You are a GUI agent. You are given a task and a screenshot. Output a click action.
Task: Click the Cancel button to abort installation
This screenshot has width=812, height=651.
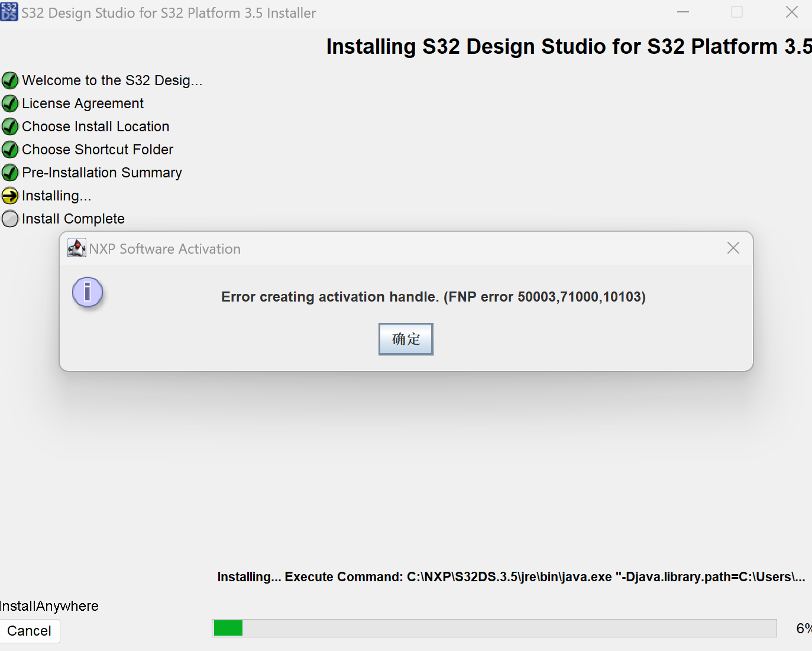[x=30, y=631]
